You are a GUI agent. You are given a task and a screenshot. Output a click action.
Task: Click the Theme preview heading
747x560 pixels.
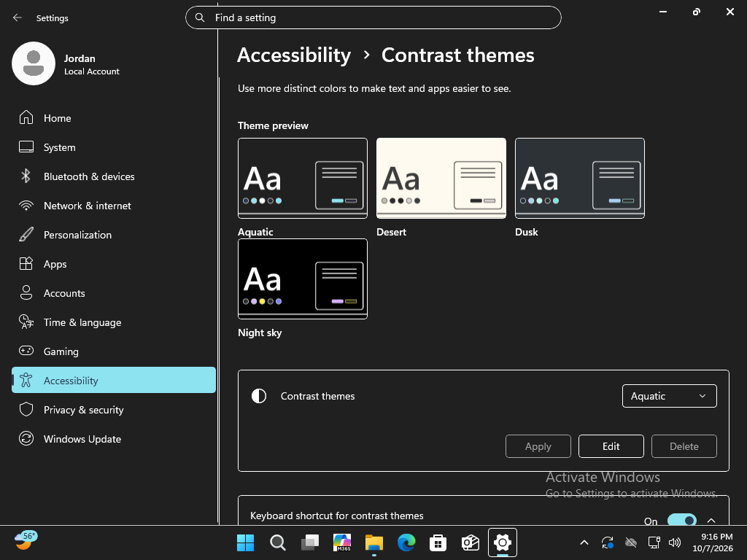(273, 125)
